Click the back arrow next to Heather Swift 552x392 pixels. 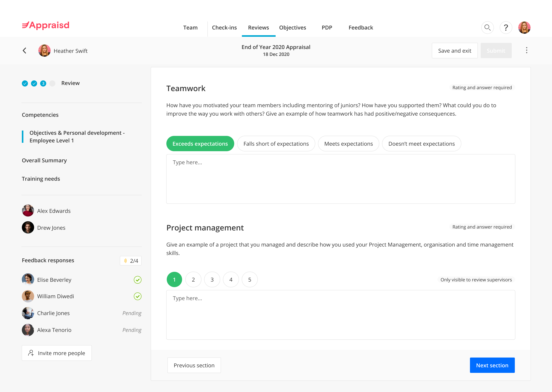click(25, 51)
